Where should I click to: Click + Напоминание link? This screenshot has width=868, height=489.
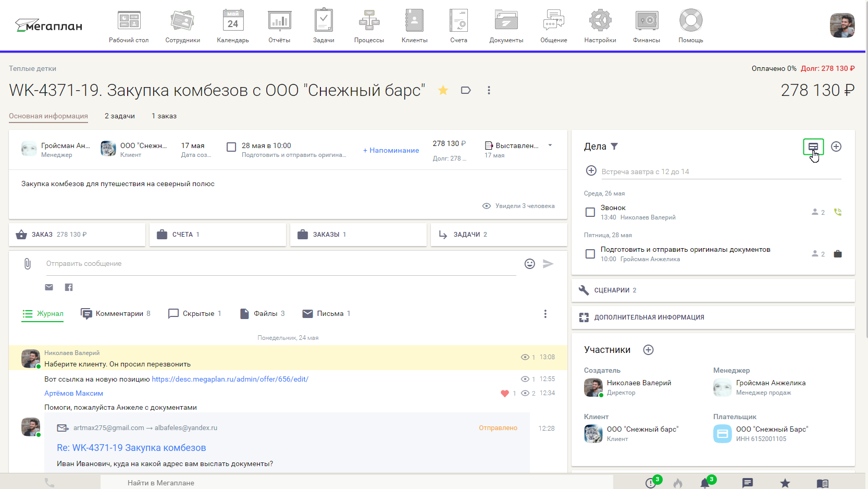coord(391,150)
